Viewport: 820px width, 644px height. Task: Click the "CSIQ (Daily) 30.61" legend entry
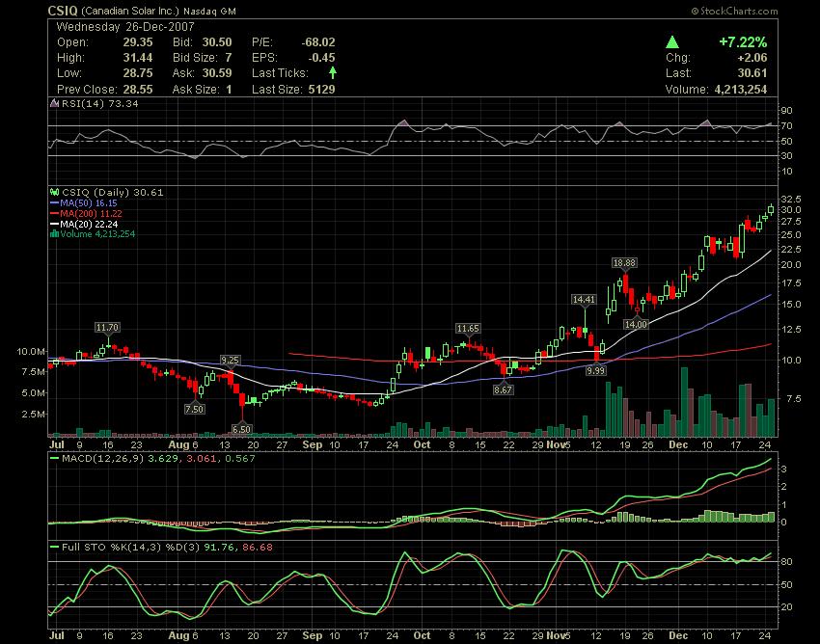[113, 193]
